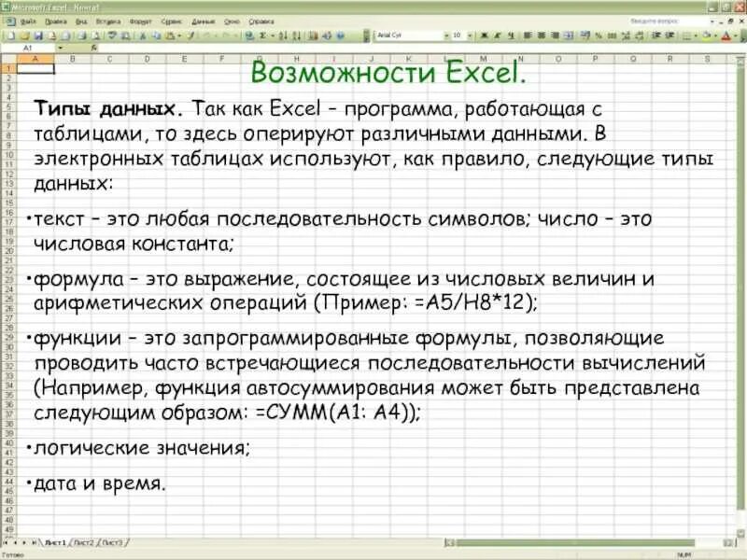Image resolution: width=747 pixels, height=560 pixels.
Task: Click the Cut scissors icon
Action: [142, 35]
